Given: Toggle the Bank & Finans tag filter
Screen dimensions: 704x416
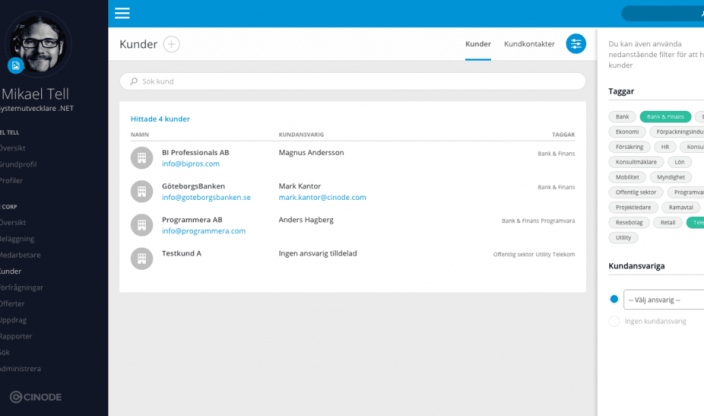Looking at the screenshot, I should (x=665, y=117).
